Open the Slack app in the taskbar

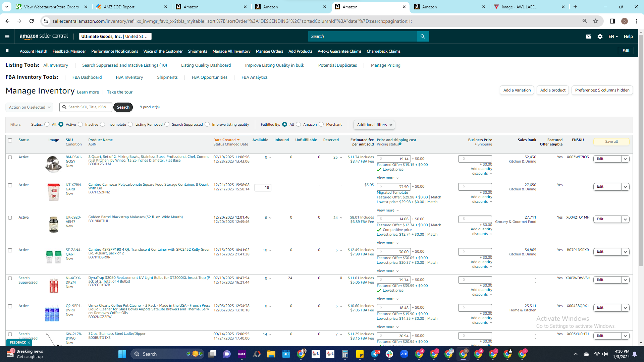click(389, 354)
